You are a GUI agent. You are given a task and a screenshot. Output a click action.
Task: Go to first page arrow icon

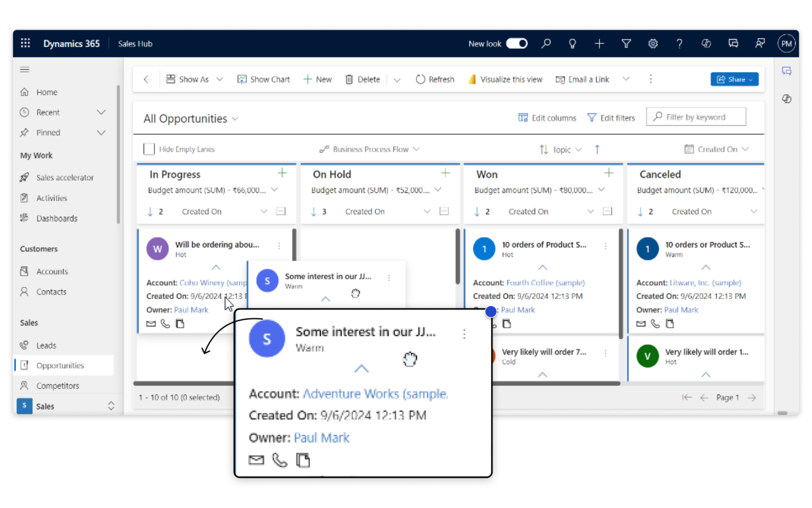coord(687,397)
